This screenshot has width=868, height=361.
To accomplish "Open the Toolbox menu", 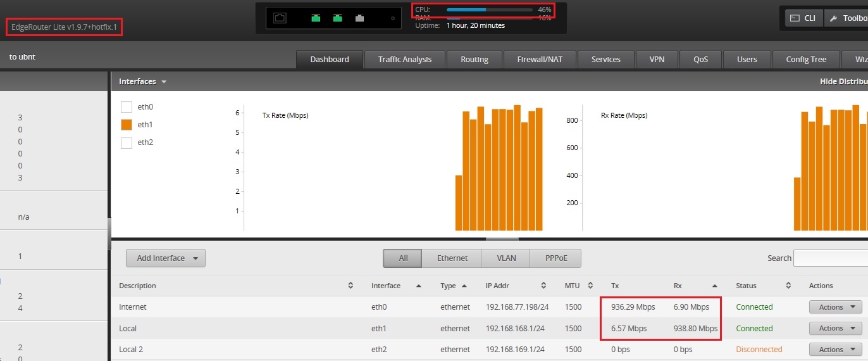I will click(x=846, y=18).
